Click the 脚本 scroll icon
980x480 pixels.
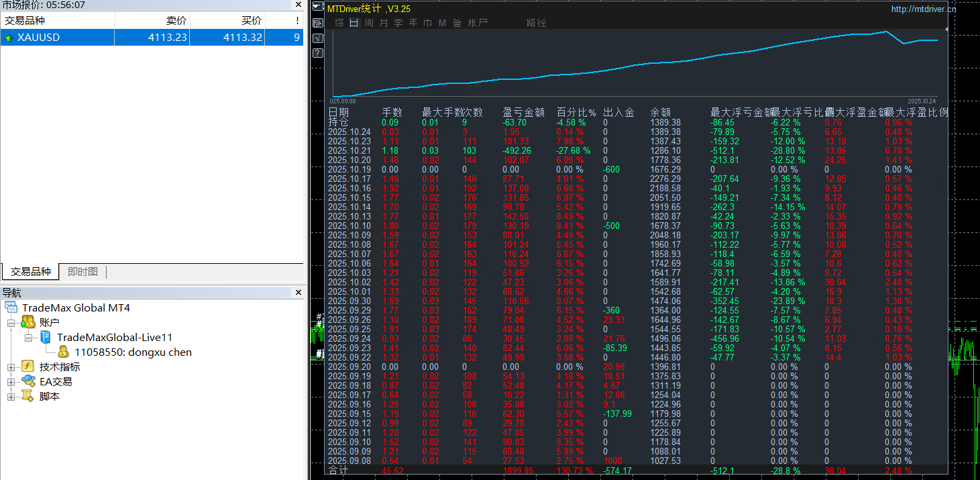coord(28,396)
